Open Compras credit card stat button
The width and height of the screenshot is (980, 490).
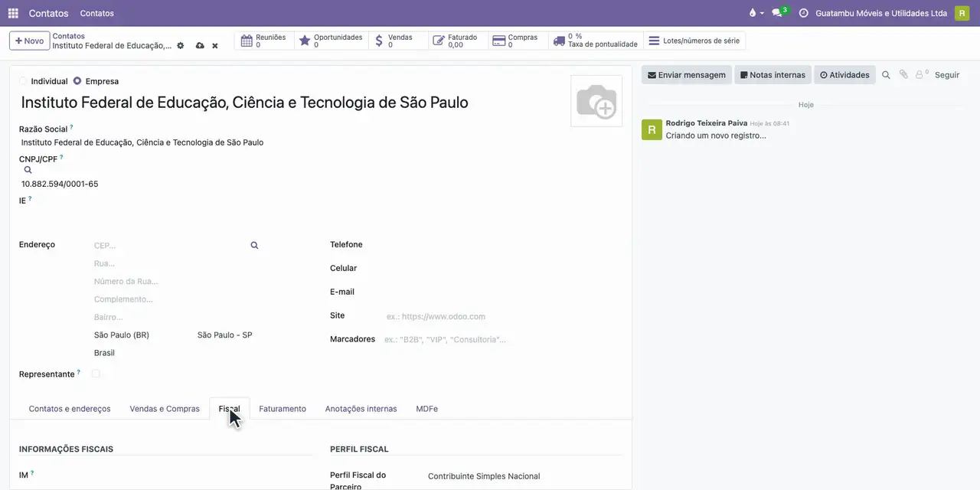518,41
